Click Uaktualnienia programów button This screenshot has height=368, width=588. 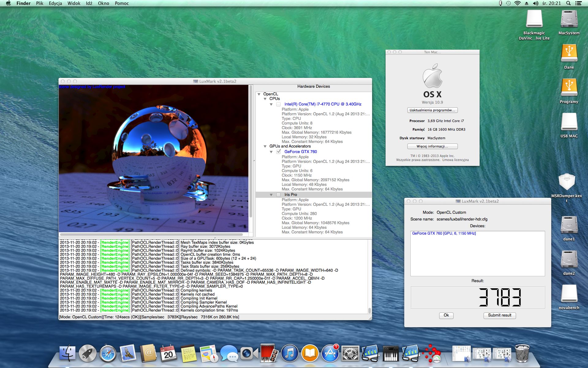pyautogui.click(x=432, y=110)
